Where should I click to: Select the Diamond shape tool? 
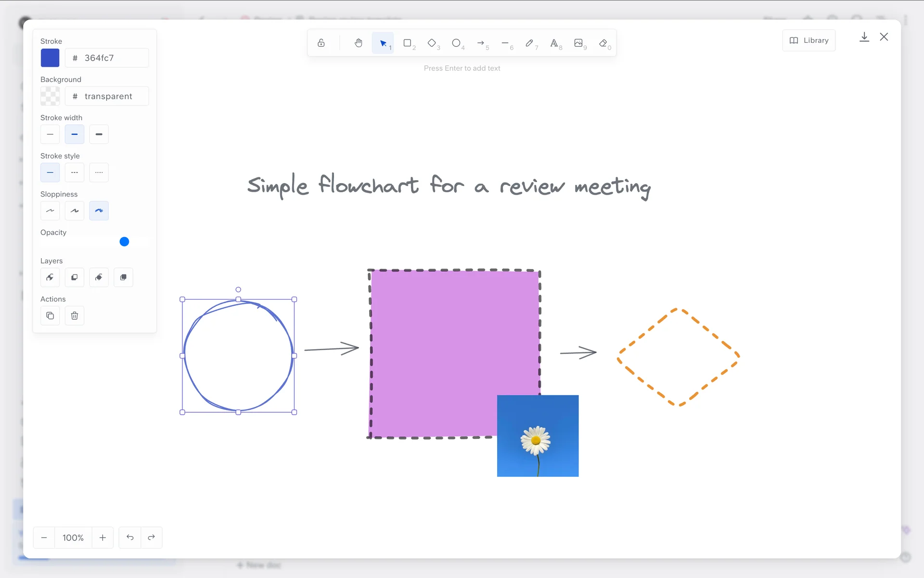click(x=432, y=43)
